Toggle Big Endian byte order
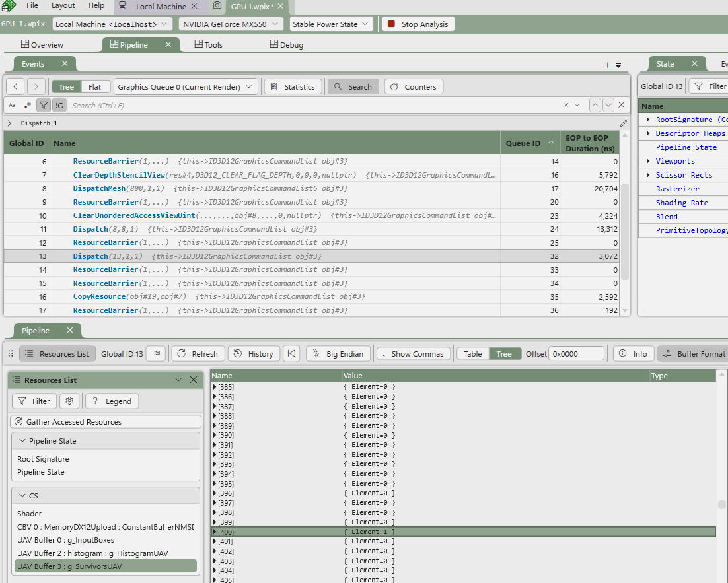The image size is (728, 583). (337, 354)
